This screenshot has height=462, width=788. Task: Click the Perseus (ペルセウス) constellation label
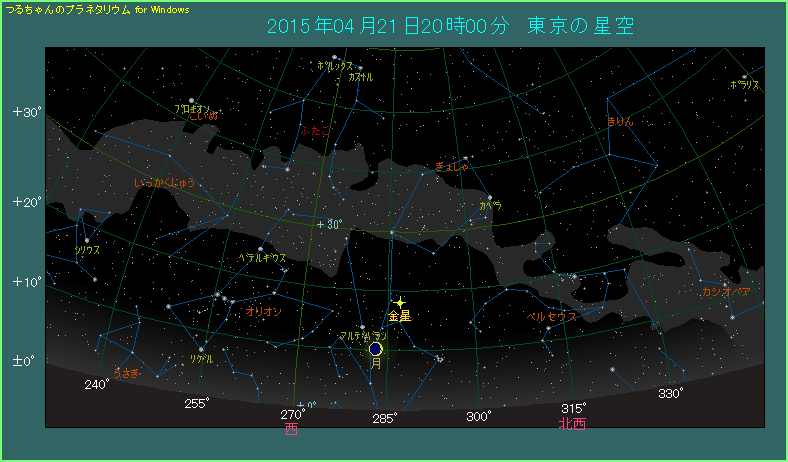[552, 316]
